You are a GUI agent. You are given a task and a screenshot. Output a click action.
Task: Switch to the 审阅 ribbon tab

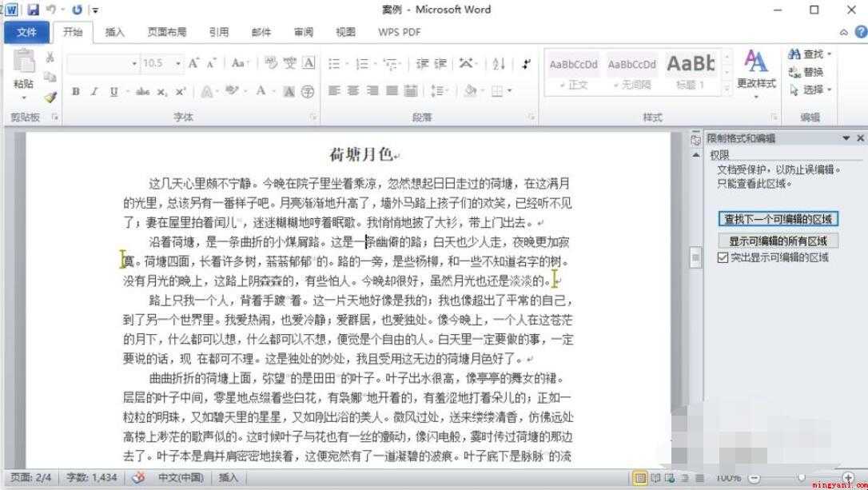pos(304,32)
